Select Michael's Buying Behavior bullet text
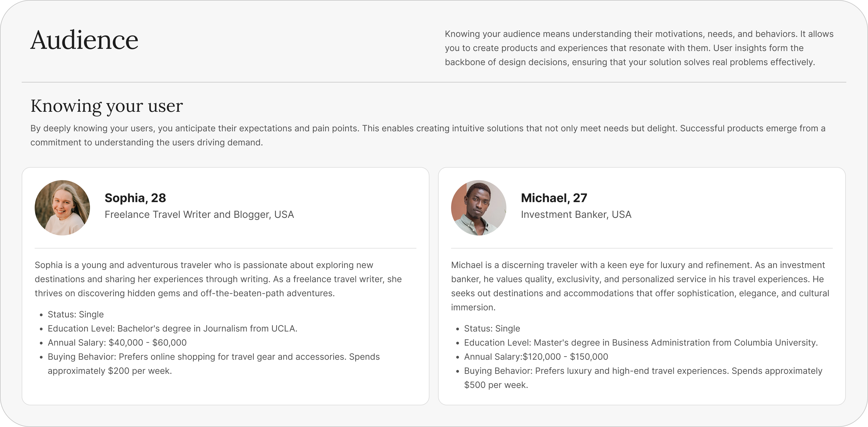 [x=643, y=378]
